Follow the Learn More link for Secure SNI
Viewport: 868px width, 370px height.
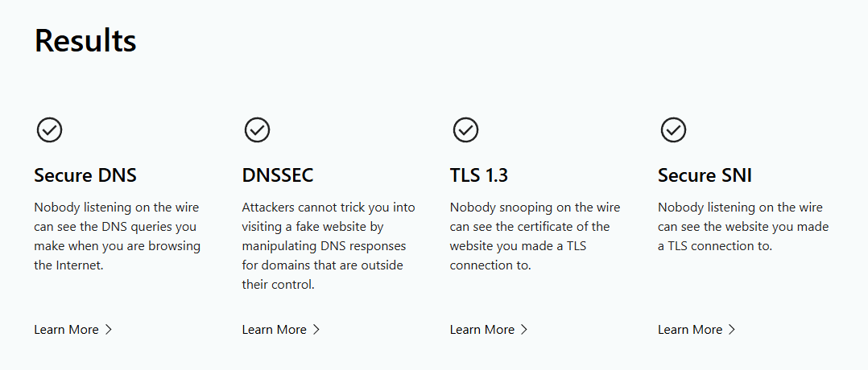pos(689,329)
